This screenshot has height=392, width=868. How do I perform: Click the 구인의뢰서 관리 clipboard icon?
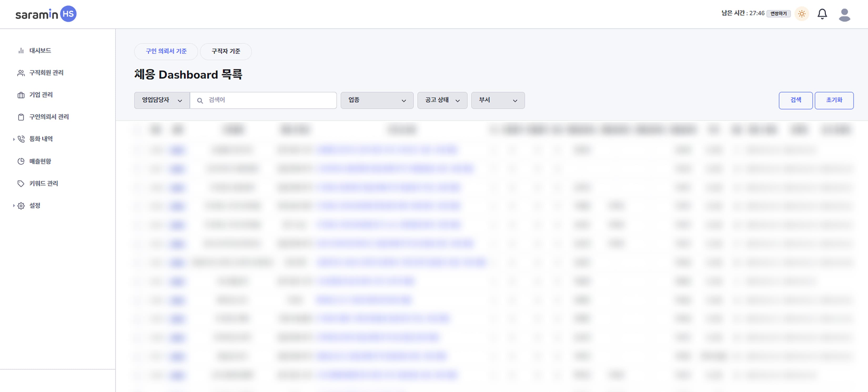click(21, 117)
